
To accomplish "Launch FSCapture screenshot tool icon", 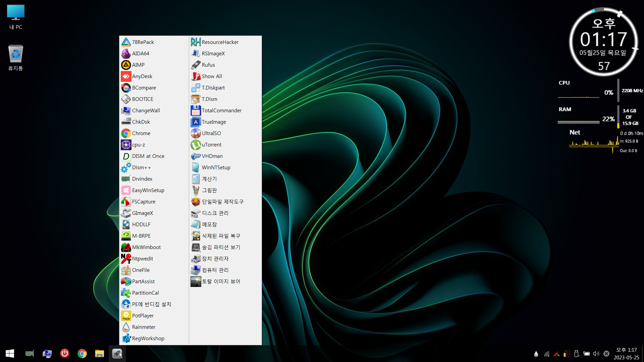I will (x=126, y=201).
